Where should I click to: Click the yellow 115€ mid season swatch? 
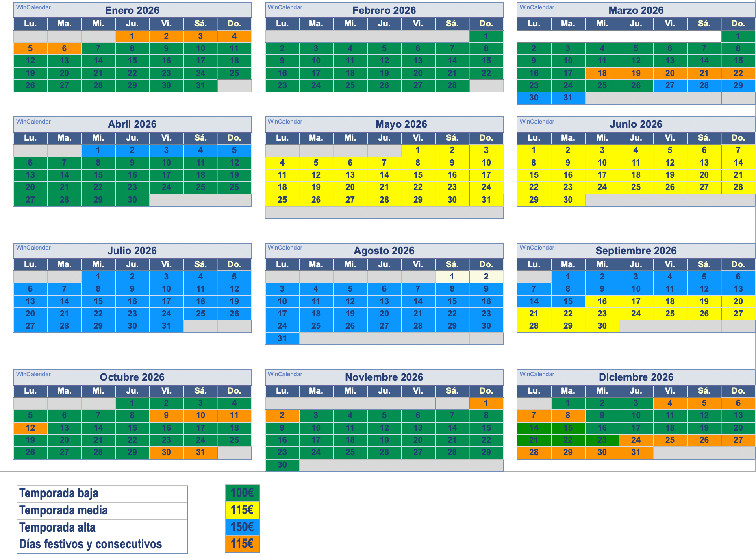coord(242,510)
